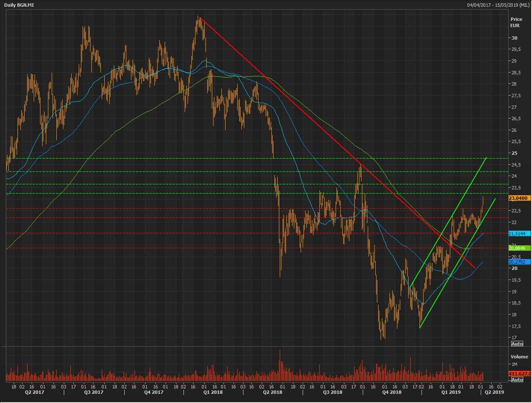Image resolution: width=532 pixels, height=403 pixels.
Task: Jump to Q2 2017 on the time axis
Action: 34,392
